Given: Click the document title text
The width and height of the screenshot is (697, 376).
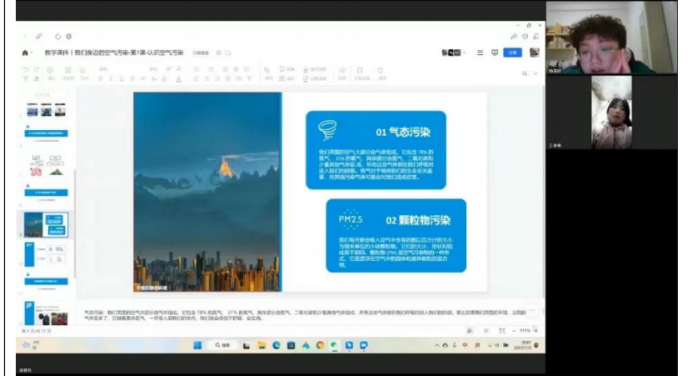Looking at the screenshot, I should [x=114, y=52].
